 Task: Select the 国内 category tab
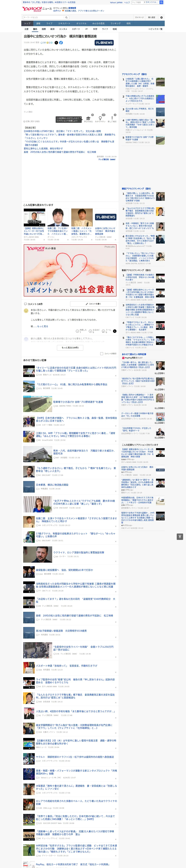click(35, 29)
